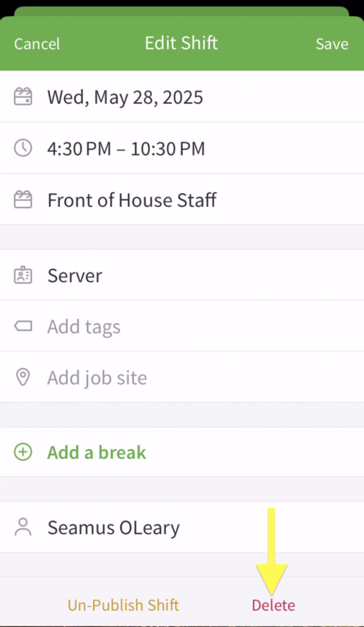Change the 4:30 PM – 10:30 PM time range
This screenshot has height=627, width=364.
(x=182, y=148)
